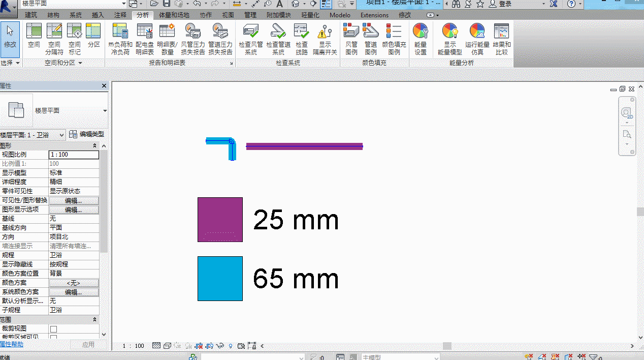Viewport: 644px width, 360px height.
Task: Run 检查线路 circuit check
Action: (302, 39)
